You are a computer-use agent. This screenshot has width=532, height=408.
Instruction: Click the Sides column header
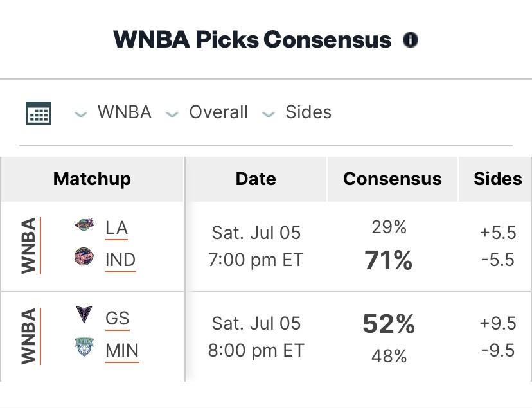[497, 179]
